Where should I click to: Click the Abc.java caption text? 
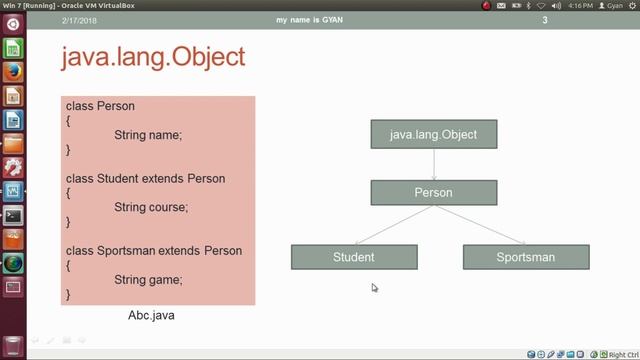pos(151,315)
